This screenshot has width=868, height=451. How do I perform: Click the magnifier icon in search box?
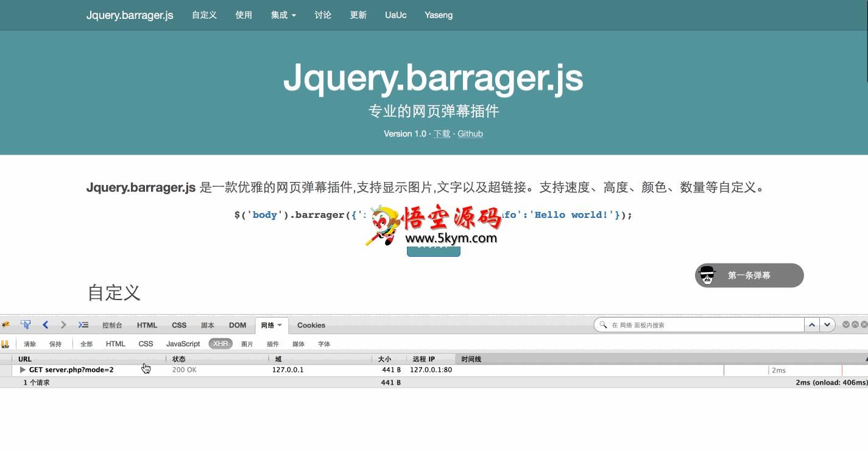[x=603, y=325]
